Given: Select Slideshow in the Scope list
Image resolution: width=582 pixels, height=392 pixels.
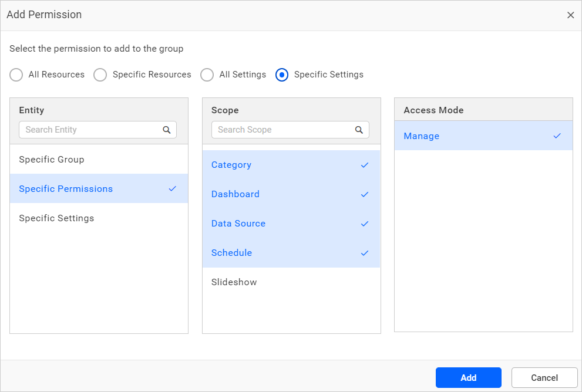Looking at the screenshot, I should [234, 282].
